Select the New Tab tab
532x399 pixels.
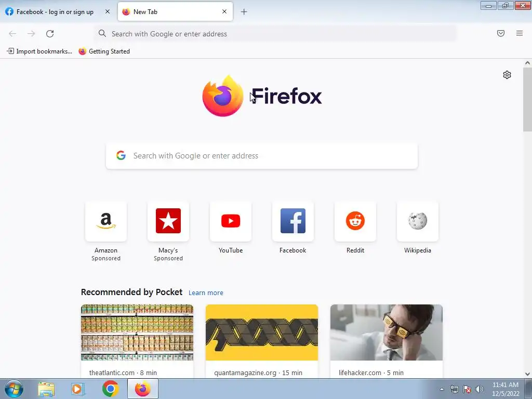pos(175,12)
